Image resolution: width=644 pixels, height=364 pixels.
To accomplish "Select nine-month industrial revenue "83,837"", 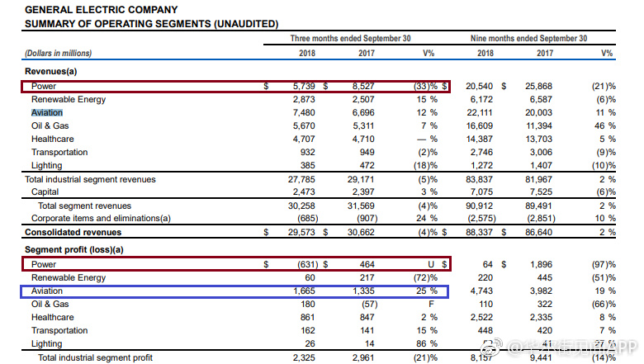I will tap(480, 179).
